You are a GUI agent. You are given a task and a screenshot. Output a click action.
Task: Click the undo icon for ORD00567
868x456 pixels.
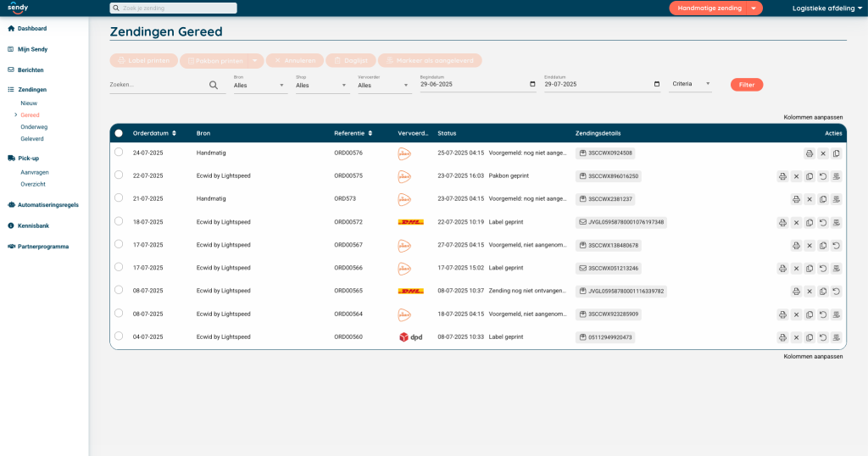[x=837, y=245]
